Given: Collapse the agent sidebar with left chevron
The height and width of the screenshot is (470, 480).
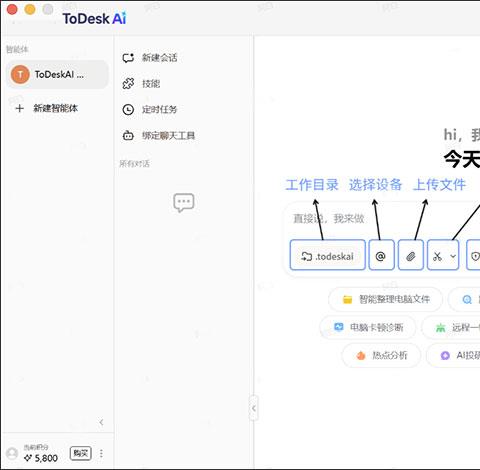Looking at the screenshot, I should [101, 422].
